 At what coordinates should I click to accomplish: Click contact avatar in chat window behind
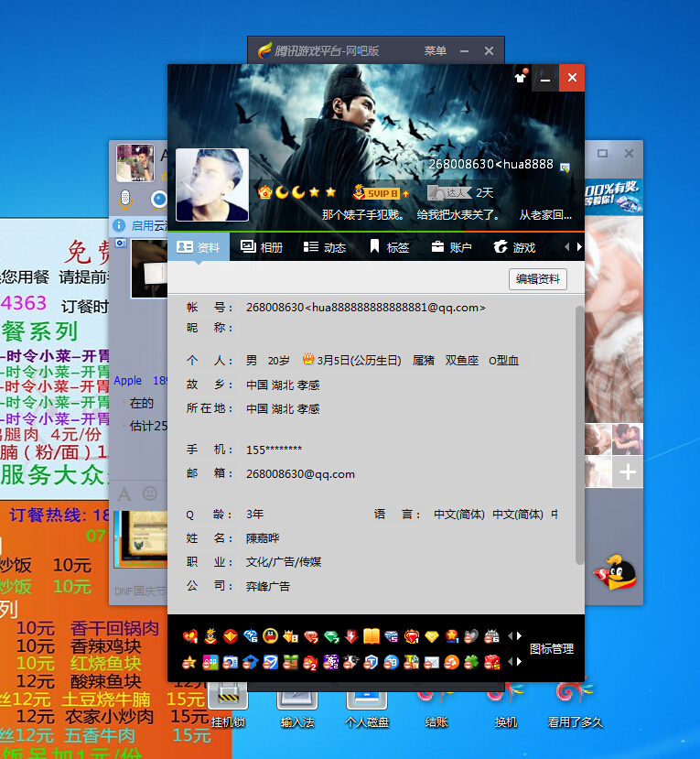[x=135, y=163]
